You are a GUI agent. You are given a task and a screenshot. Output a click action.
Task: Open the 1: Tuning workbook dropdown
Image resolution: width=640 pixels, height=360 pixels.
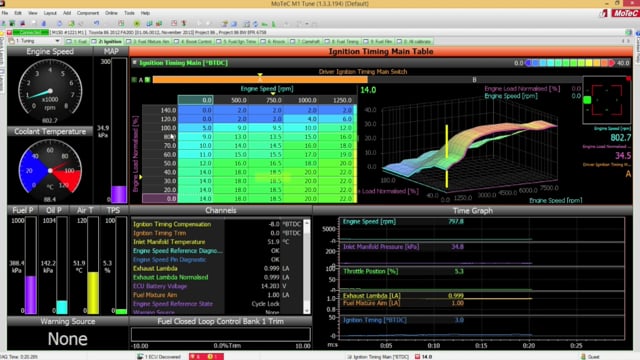57,41
